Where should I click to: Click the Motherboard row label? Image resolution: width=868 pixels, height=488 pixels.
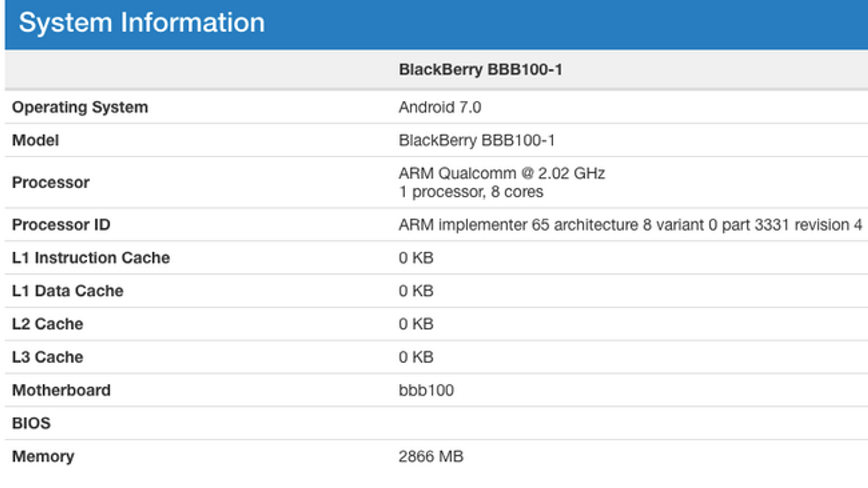(x=61, y=390)
